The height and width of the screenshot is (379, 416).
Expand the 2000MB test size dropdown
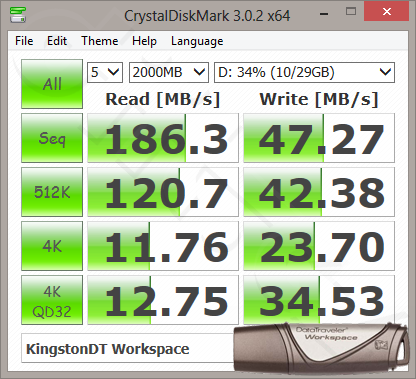[x=169, y=72]
